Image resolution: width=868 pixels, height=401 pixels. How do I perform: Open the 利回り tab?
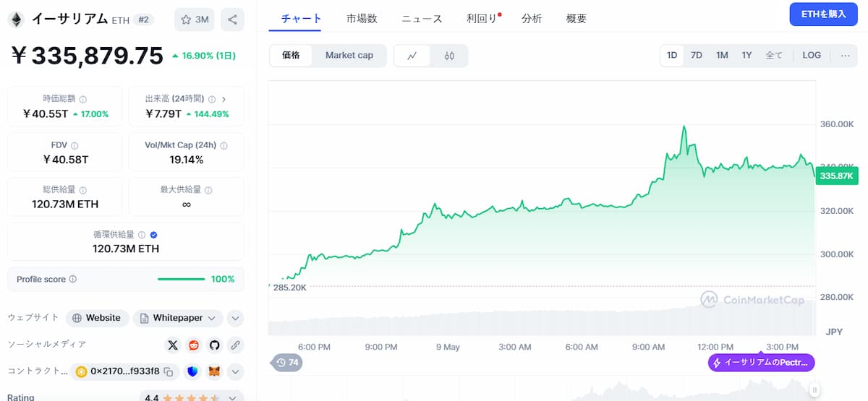point(482,19)
